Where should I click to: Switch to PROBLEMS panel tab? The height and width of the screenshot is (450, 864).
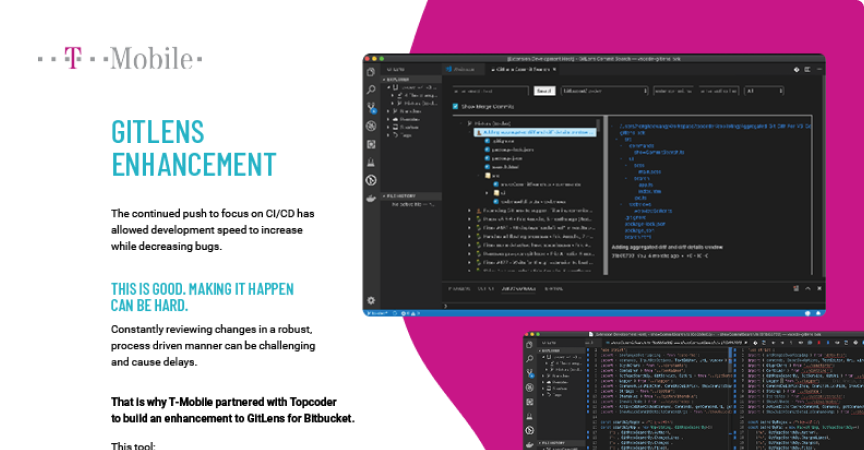click(459, 289)
